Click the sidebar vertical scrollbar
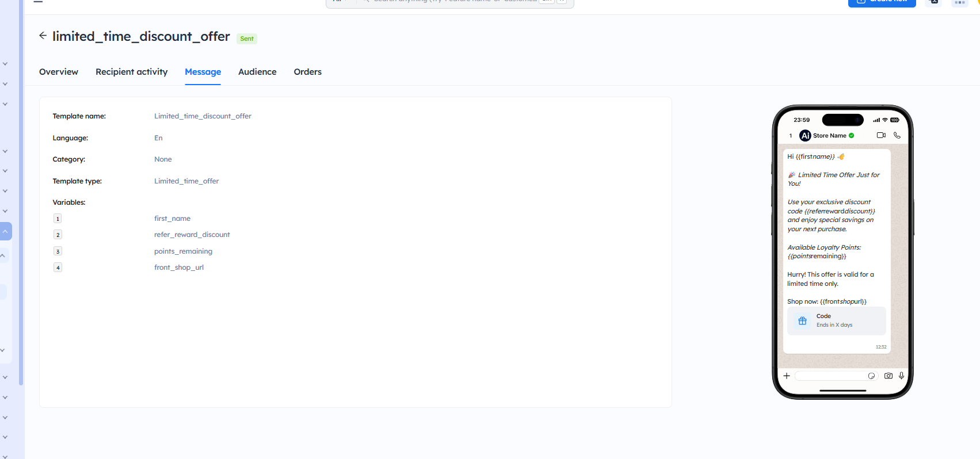The width and height of the screenshot is (980, 459). (21, 173)
